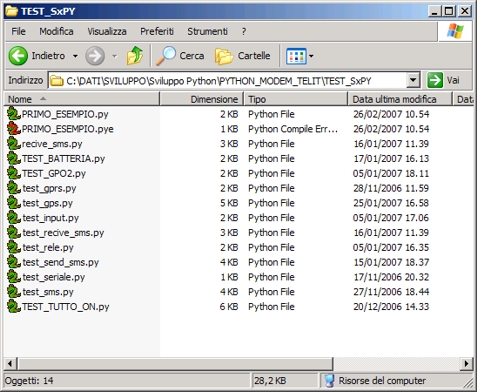Sort by Nome column header
This screenshot has height=392, width=477.
tap(82, 99)
